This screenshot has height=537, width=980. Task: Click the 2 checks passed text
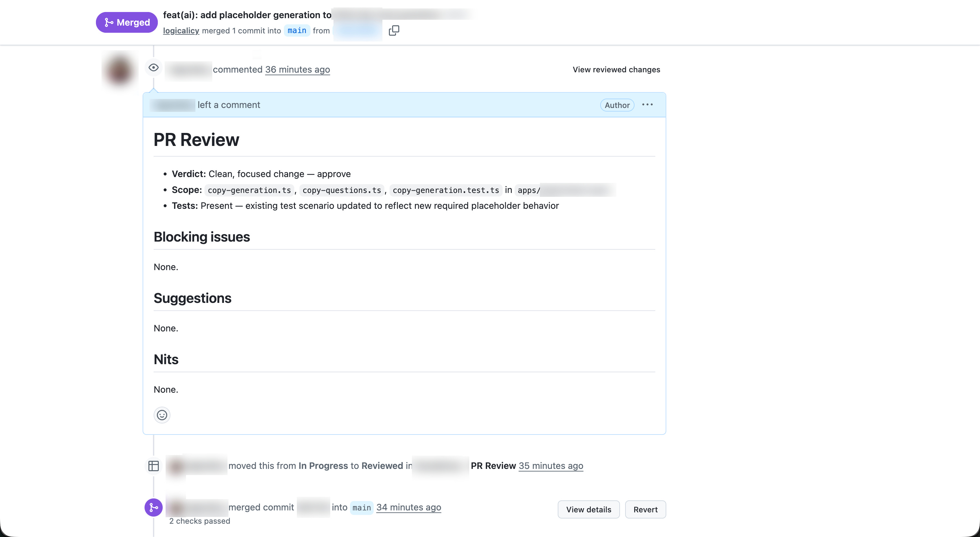[x=199, y=521]
